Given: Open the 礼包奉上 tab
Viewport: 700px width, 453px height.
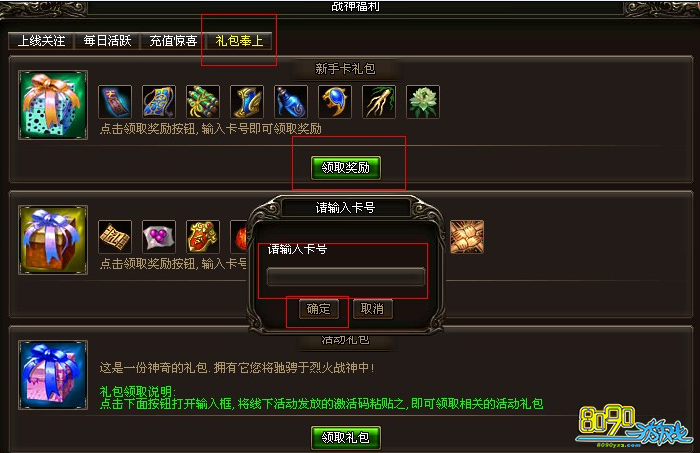Looking at the screenshot, I should [x=239, y=41].
